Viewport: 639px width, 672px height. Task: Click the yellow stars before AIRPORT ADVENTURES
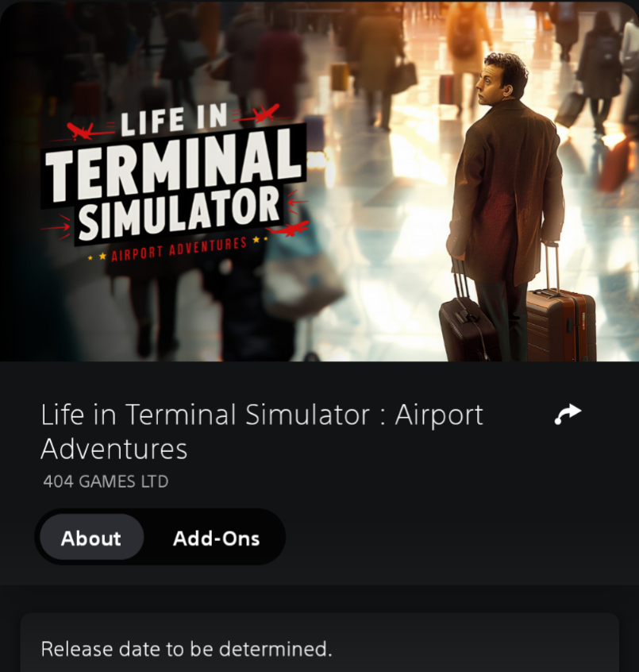tap(97, 257)
